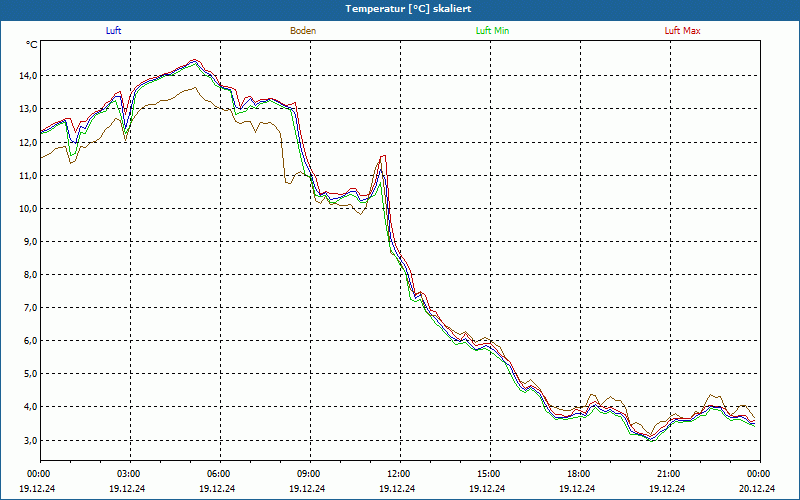Click the 15:00 time axis label
Image resolution: width=800 pixels, height=500 pixels.
tap(490, 474)
